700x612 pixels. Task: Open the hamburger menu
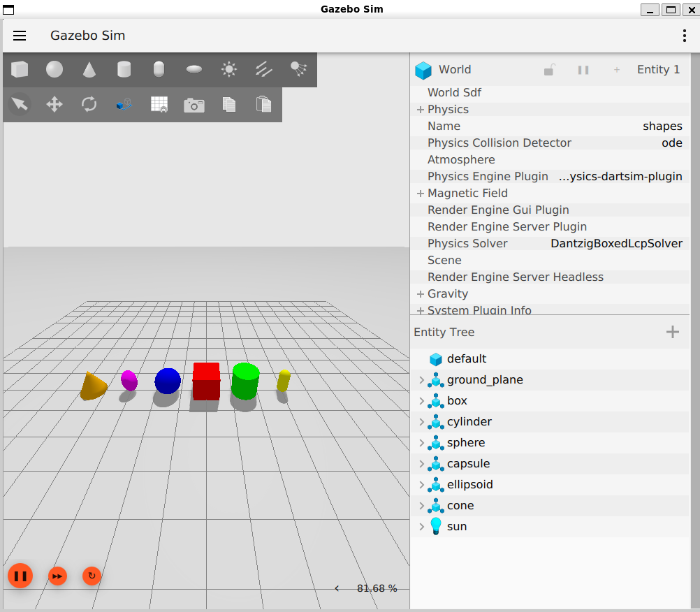click(x=20, y=36)
